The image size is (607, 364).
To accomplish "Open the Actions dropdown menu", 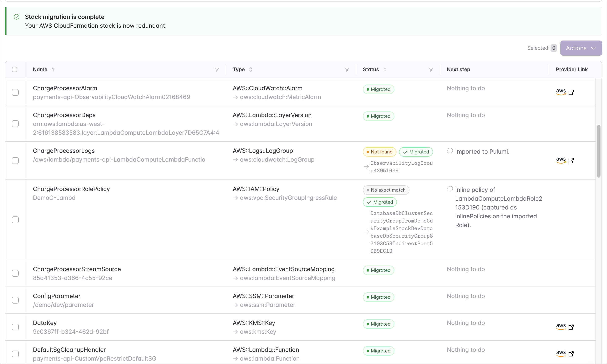I will click(581, 48).
